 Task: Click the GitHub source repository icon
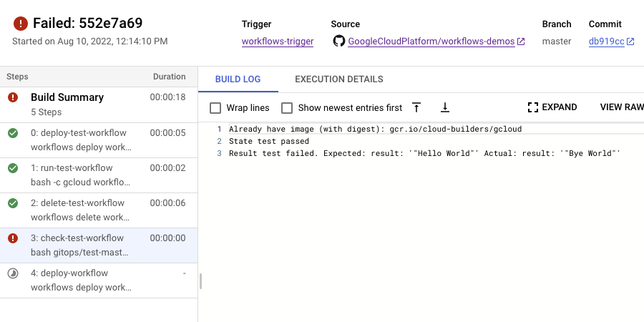[x=338, y=42]
